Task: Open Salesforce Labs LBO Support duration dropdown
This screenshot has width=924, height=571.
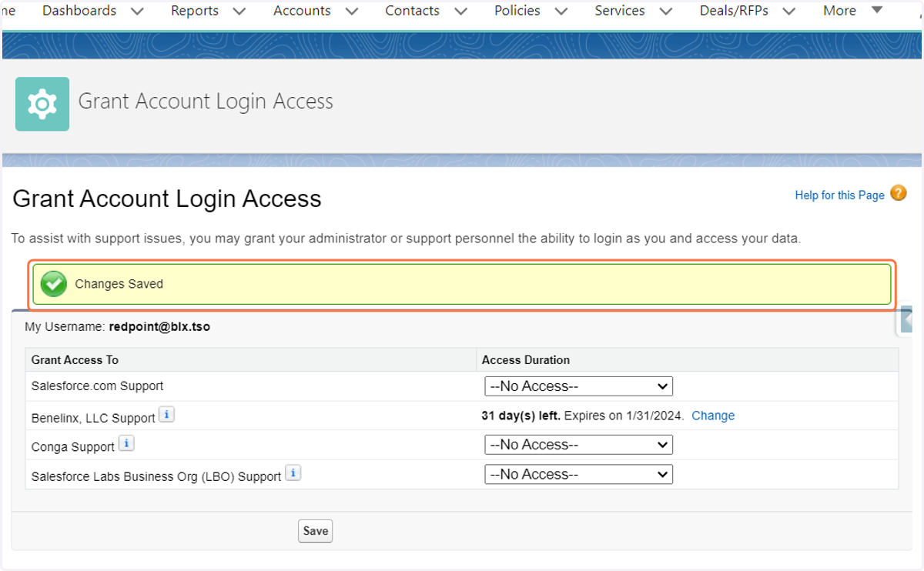Action: [578, 475]
